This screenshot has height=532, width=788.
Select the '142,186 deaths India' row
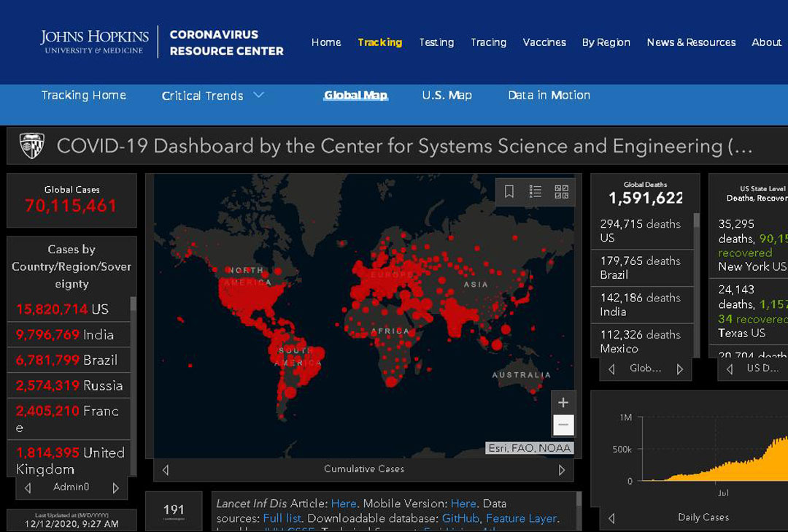642,305
